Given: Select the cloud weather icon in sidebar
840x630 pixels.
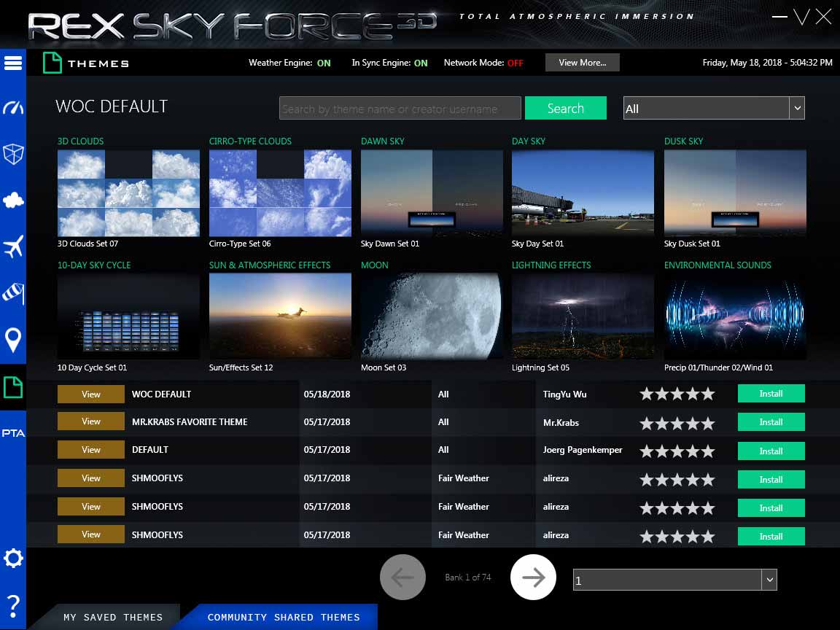Looking at the screenshot, I should click(13, 200).
